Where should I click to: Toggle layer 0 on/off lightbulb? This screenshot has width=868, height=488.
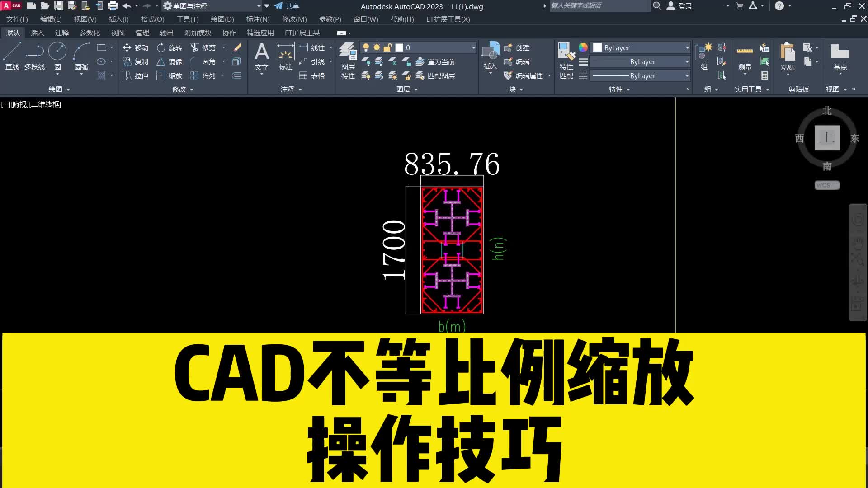[x=366, y=47]
